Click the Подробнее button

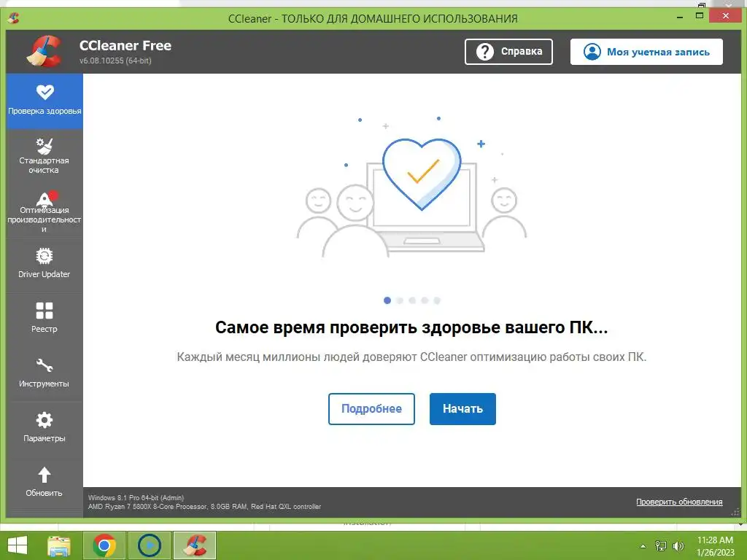(371, 408)
